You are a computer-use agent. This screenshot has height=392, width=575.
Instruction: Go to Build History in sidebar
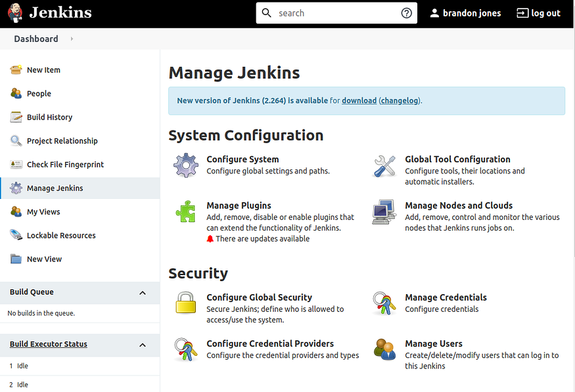pyautogui.click(x=49, y=118)
